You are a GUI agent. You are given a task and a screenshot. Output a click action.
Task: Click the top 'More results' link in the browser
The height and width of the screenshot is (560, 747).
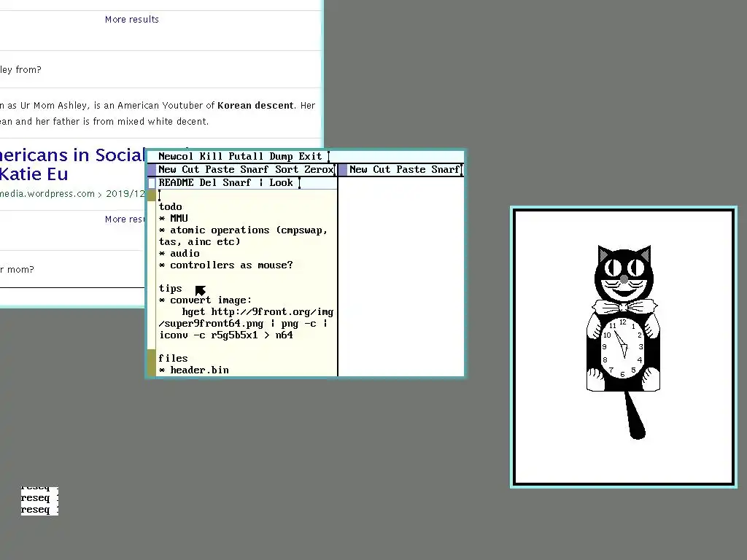coord(132,20)
